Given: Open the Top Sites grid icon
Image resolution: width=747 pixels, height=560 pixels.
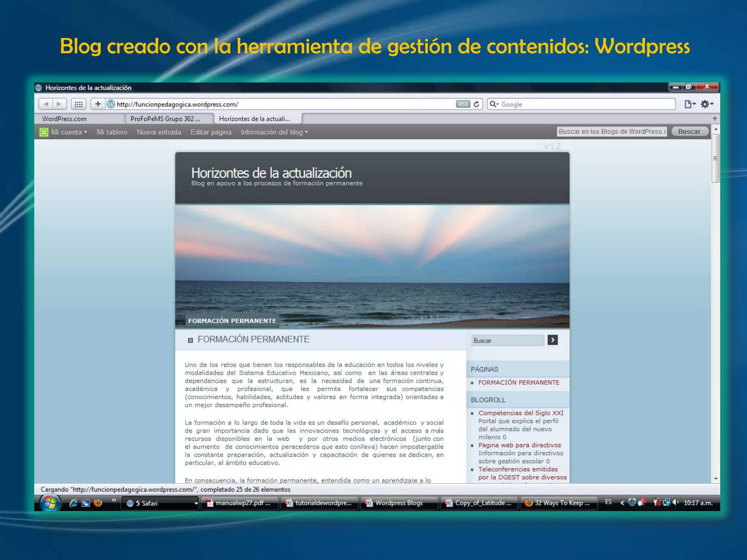Looking at the screenshot, I should 78,104.
